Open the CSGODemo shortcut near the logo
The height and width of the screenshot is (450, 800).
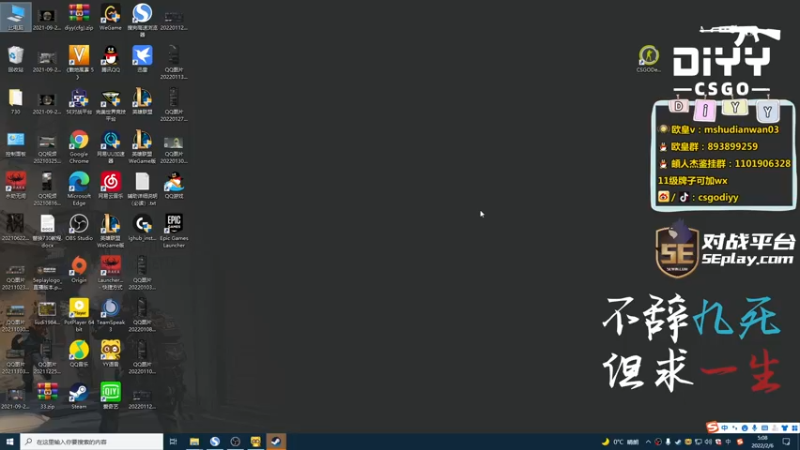[648, 59]
